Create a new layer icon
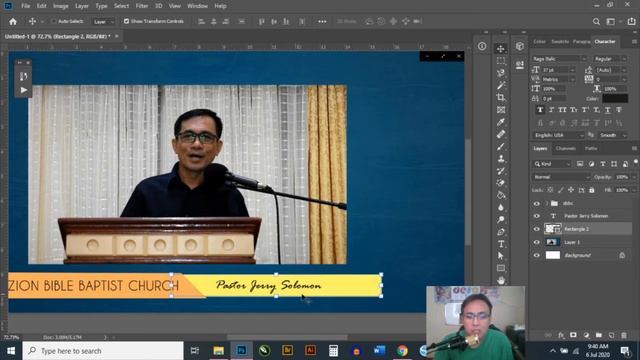This screenshot has height=360, width=640. (611, 335)
